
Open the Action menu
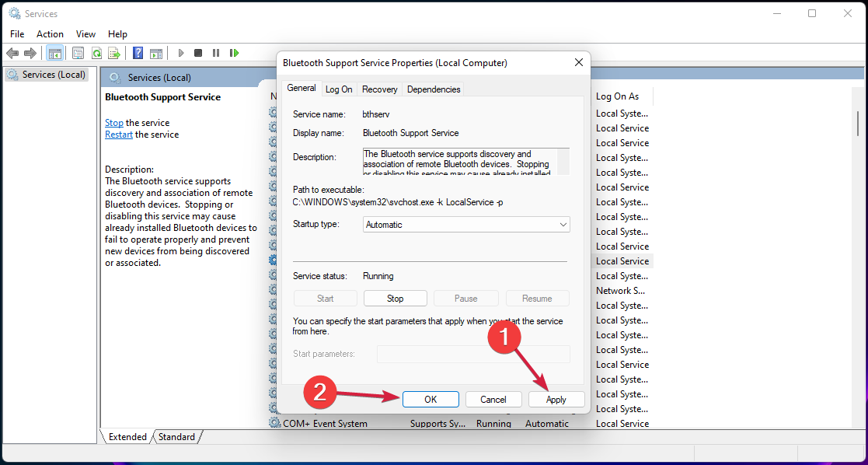pos(50,33)
